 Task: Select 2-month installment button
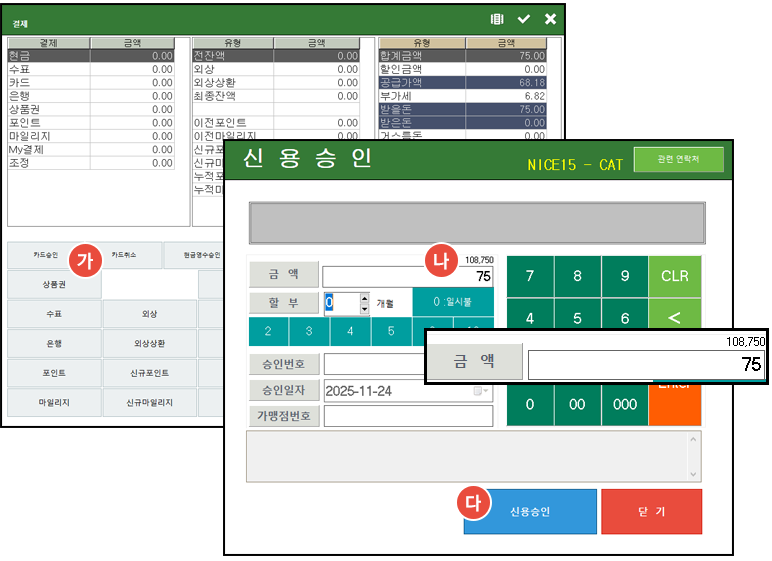(268, 331)
